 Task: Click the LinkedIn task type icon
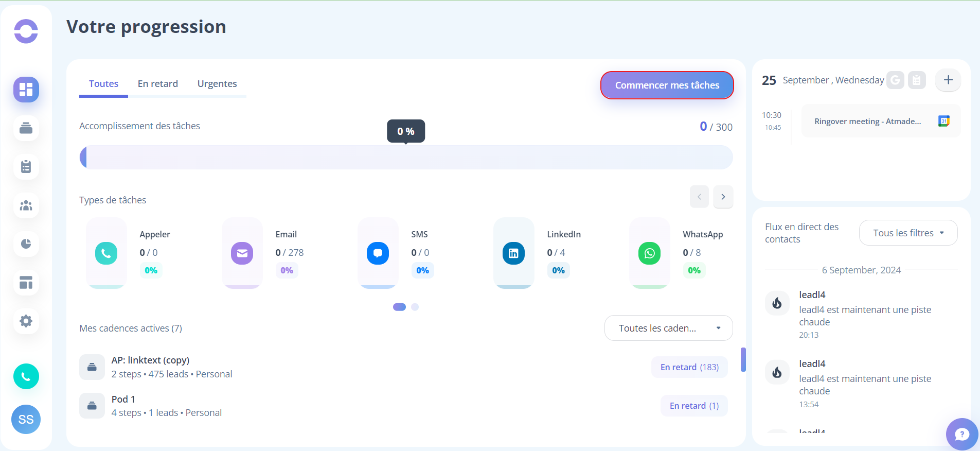[x=514, y=253]
